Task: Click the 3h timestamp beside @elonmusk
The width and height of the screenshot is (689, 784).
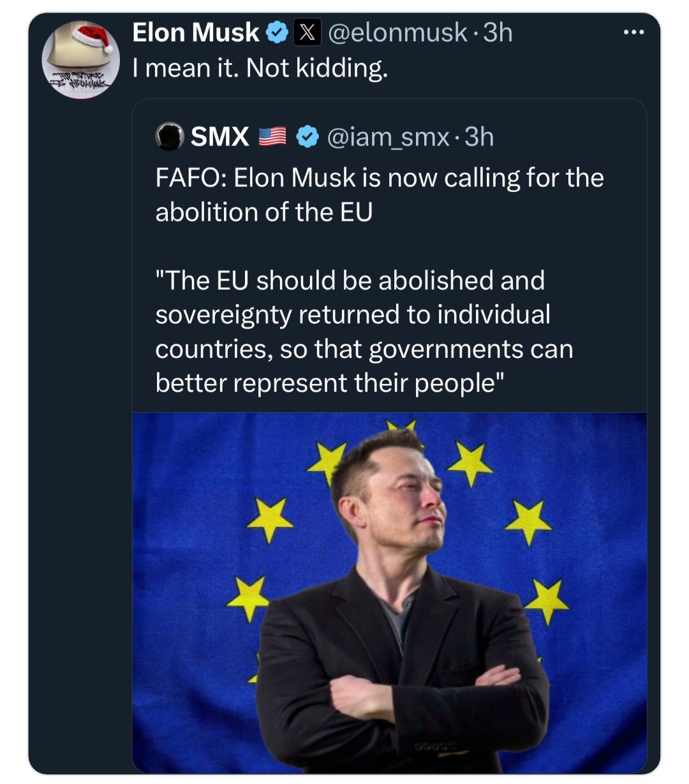Action: tap(498, 33)
